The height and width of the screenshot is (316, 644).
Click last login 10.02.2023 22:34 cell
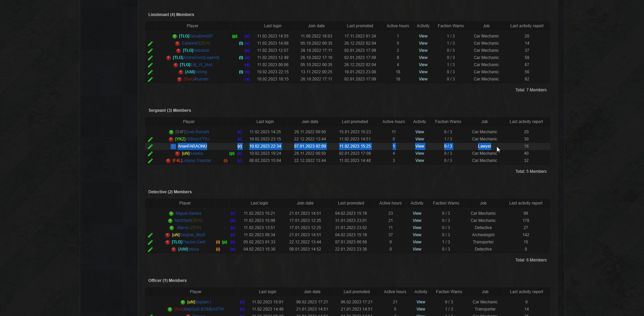coord(265,146)
